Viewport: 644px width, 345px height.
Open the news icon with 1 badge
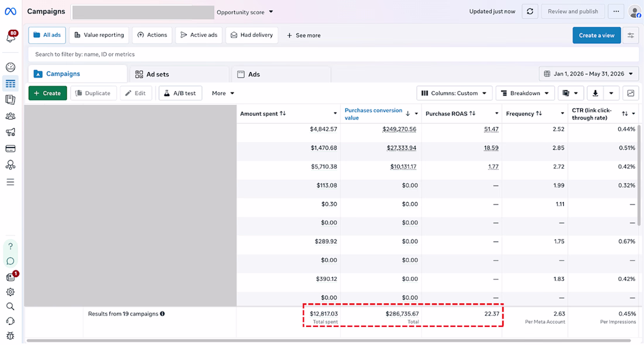[x=11, y=277]
